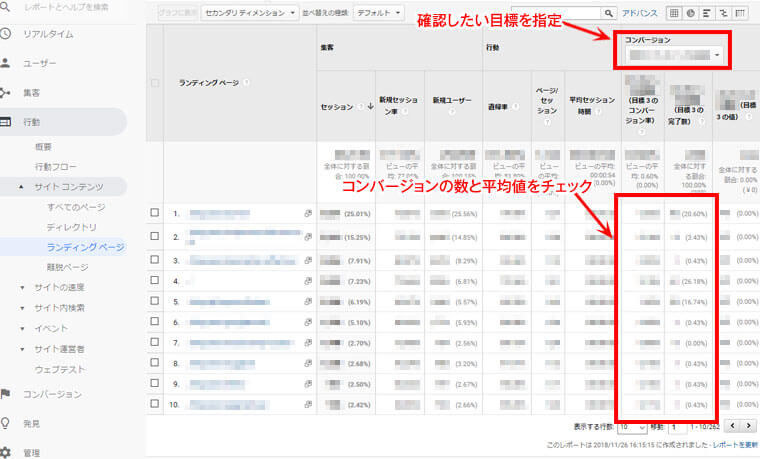Tick the checkbox for row 1

tap(155, 213)
